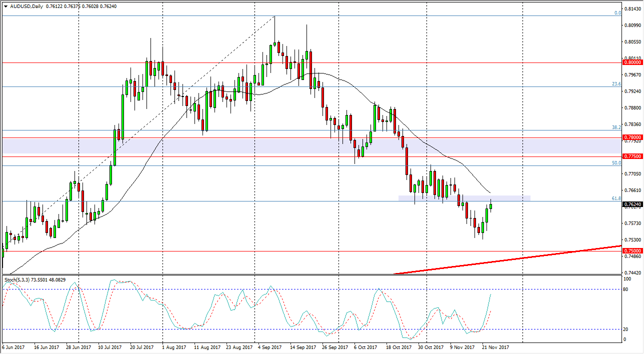Click the thick red rising trendline
Image resolution: width=644 pixels, height=354 pixels.
(x=500, y=260)
